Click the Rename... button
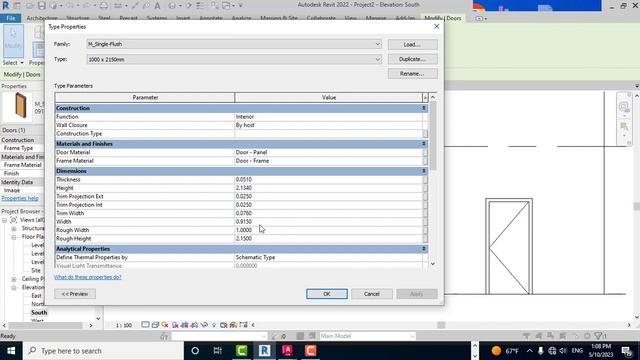Image resolution: width=640 pixels, height=360 pixels. click(x=413, y=73)
